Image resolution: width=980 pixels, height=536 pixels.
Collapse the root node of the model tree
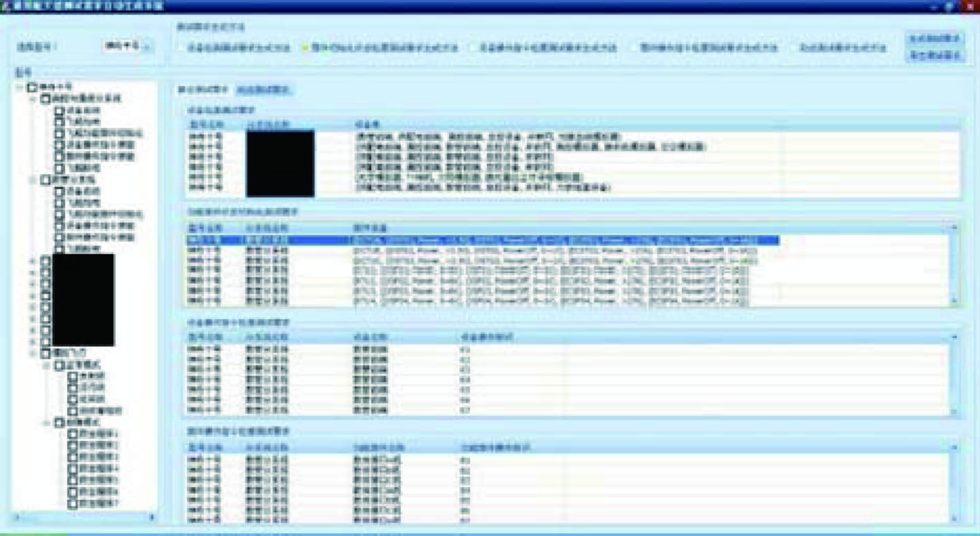pyautogui.click(x=19, y=87)
